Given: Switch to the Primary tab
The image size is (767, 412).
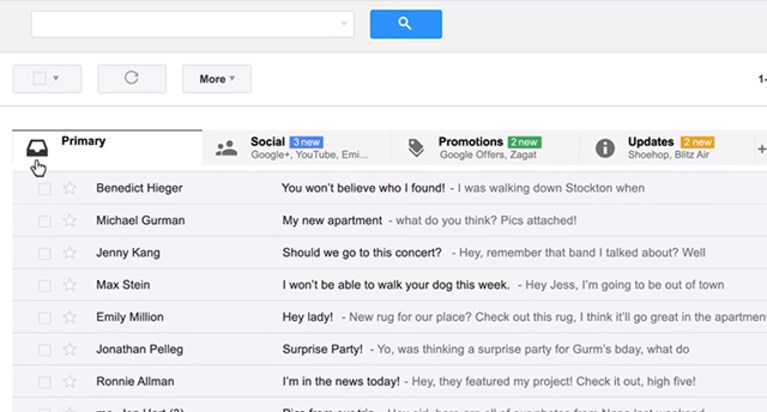Looking at the screenshot, I should pos(107,147).
